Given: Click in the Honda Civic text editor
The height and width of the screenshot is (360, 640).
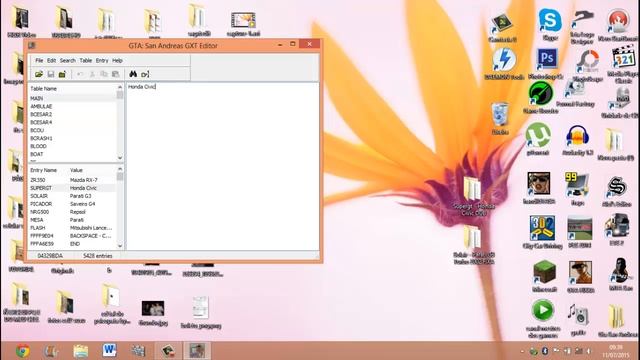Looking at the screenshot, I should (222, 167).
